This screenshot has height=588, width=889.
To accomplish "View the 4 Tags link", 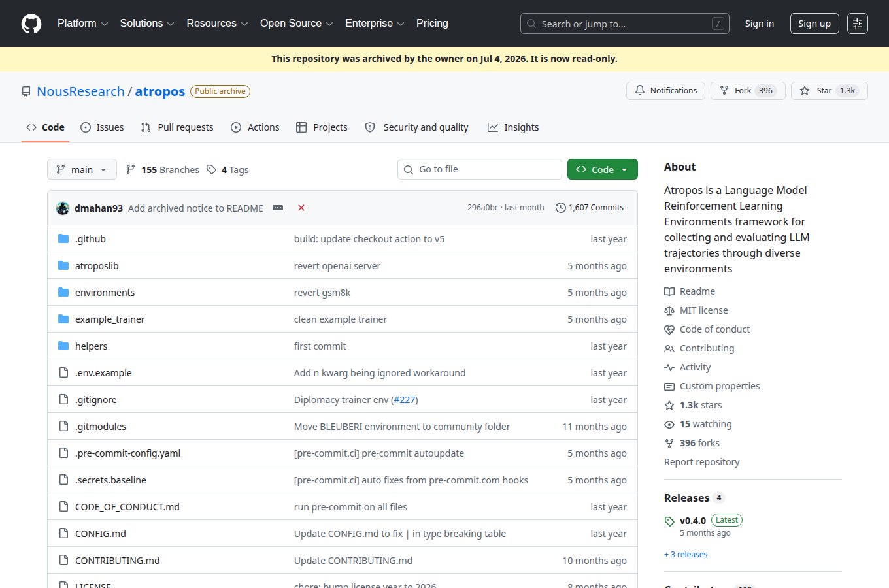I will (x=227, y=170).
